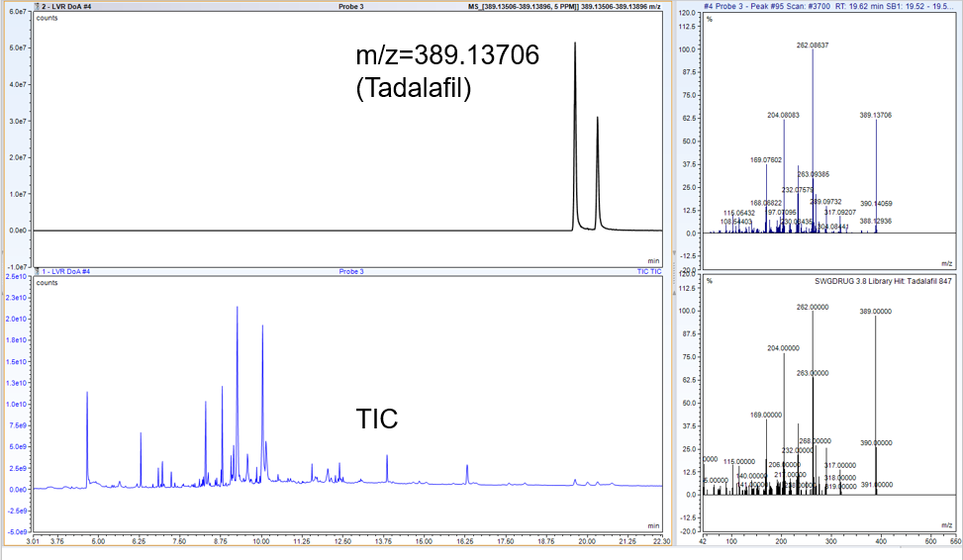This screenshot has width=963, height=560.
Task: Click the 204.08083 peak label in the sample spectrum
Action: tap(783, 115)
